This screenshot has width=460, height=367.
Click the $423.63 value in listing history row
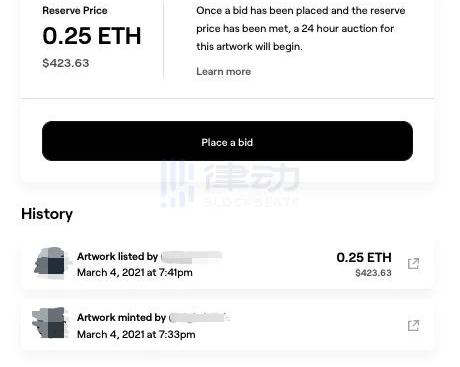coord(373,273)
